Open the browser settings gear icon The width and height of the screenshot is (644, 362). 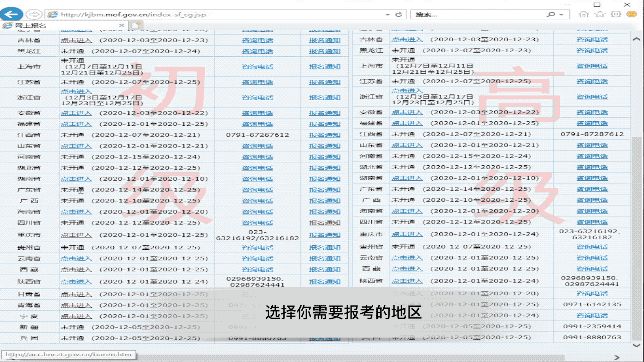pos(616,14)
